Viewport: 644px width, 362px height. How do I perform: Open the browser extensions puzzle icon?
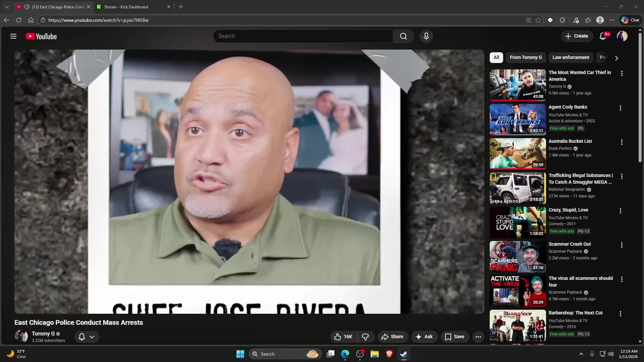(562, 20)
